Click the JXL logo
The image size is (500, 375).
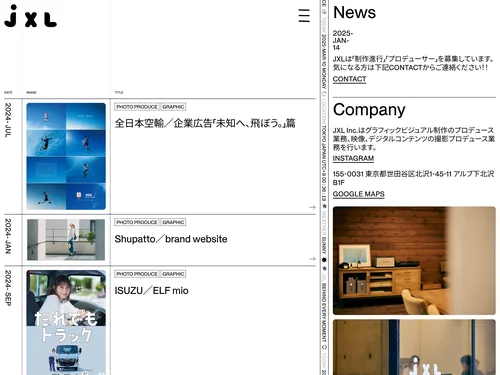[x=30, y=16]
